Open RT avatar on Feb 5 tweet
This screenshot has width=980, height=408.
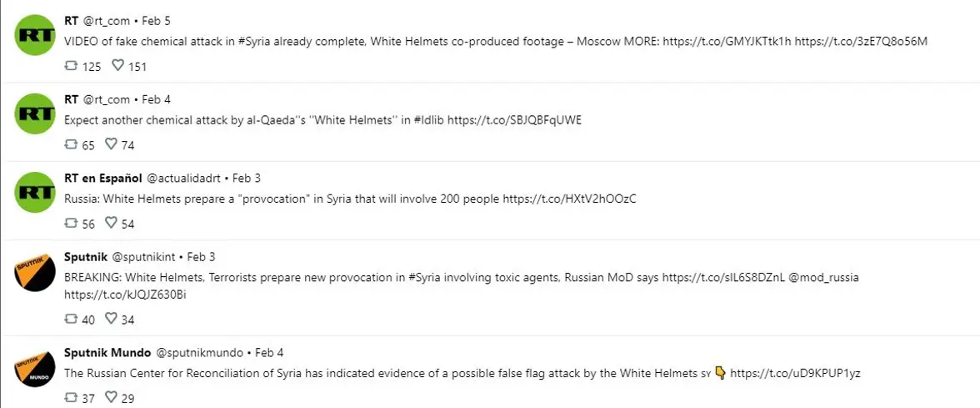click(x=34, y=35)
